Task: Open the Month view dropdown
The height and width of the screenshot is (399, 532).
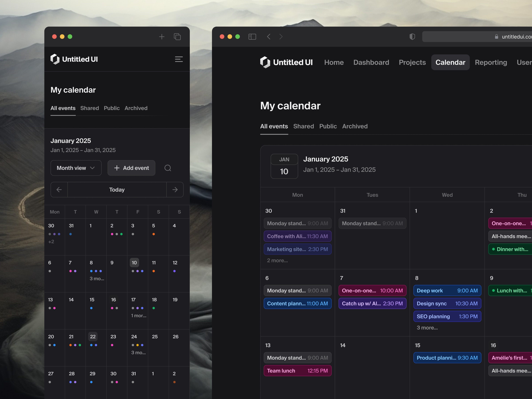Action: point(76,168)
